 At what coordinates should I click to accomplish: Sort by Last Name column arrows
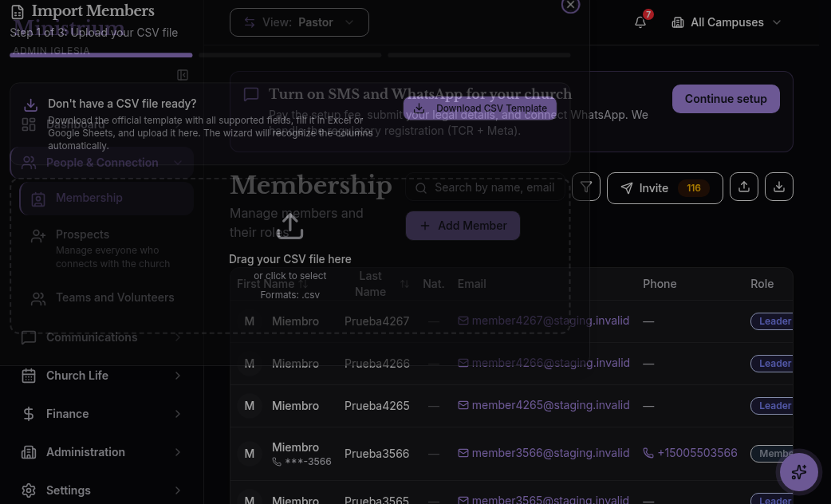tap(404, 284)
